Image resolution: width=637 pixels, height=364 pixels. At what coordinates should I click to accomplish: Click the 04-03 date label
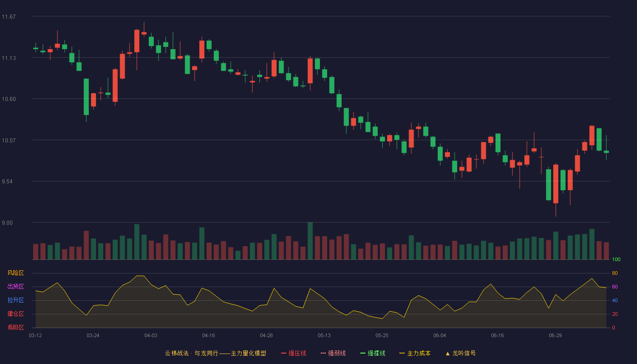click(x=151, y=335)
